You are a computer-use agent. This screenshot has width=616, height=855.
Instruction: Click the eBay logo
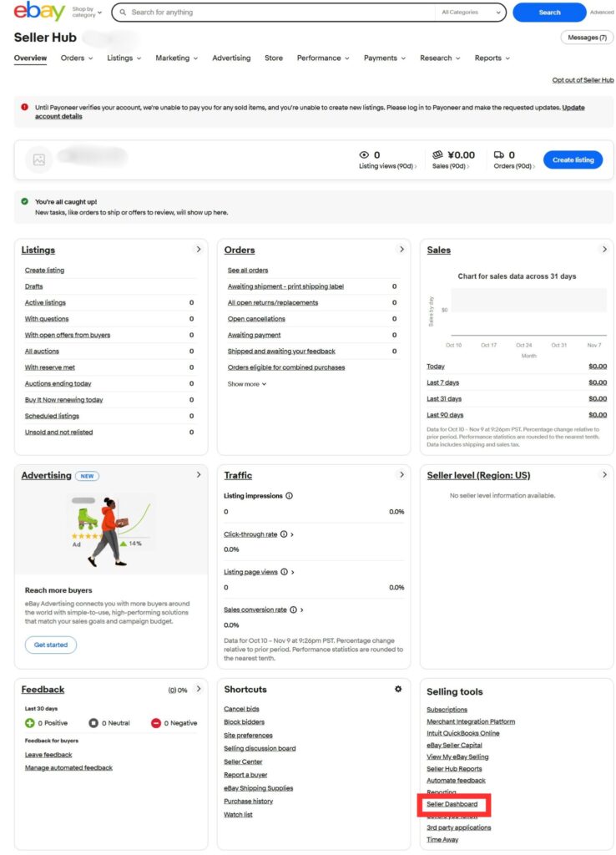click(39, 12)
